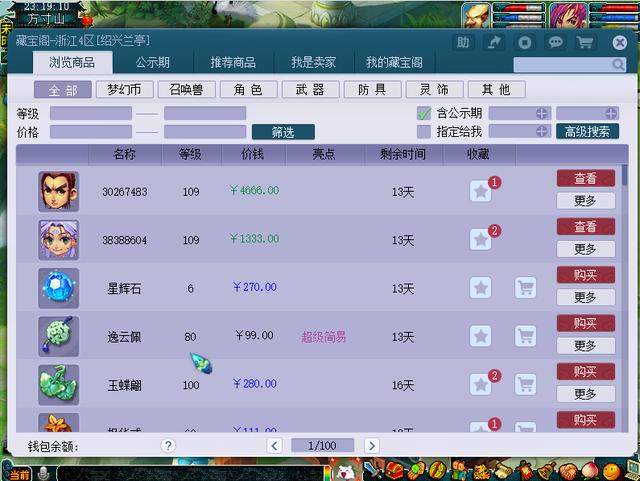
Task: Click the search magnifier icon
Action: pos(618,65)
